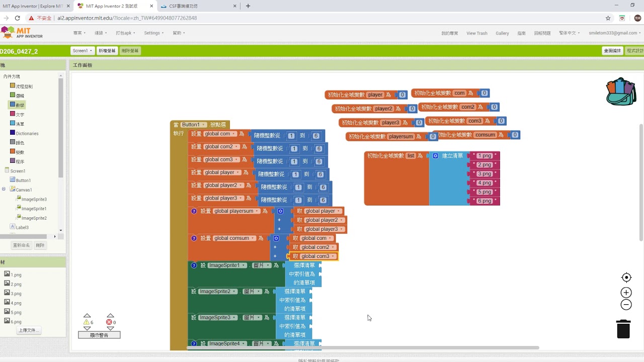Viewport: 644px width, 362px height.
Task: Zoom in with the plus icon
Action: coord(626,293)
